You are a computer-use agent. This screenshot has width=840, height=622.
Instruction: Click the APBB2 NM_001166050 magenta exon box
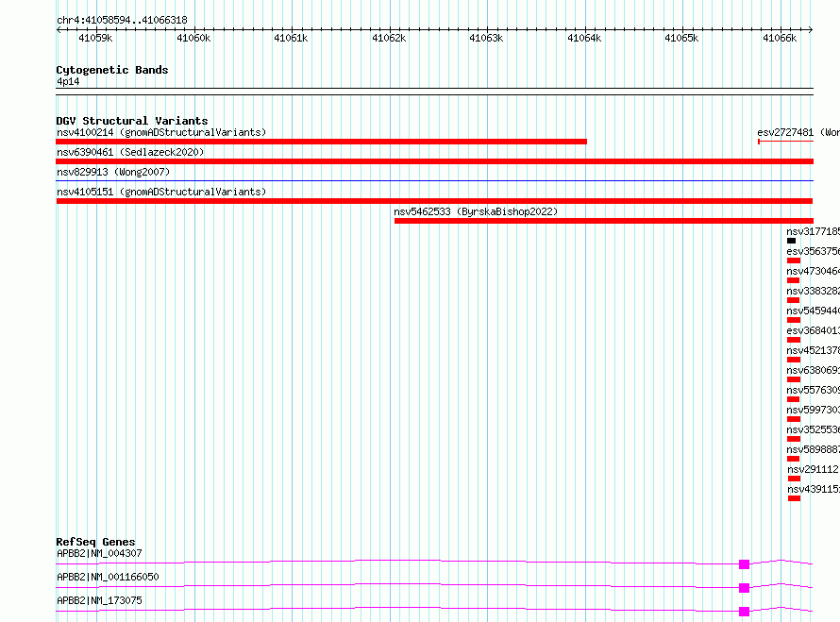[x=744, y=588]
